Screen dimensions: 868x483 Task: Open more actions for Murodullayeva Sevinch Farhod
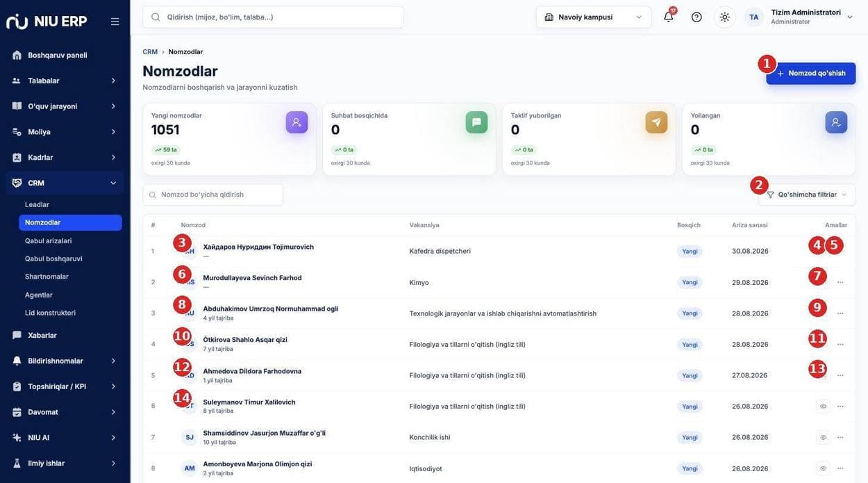click(840, 282)
